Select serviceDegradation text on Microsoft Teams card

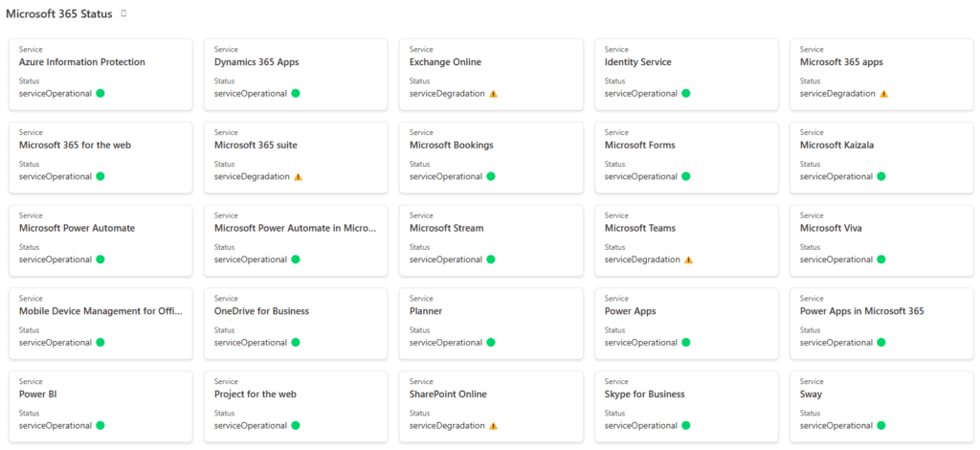[x=642, y=259]
